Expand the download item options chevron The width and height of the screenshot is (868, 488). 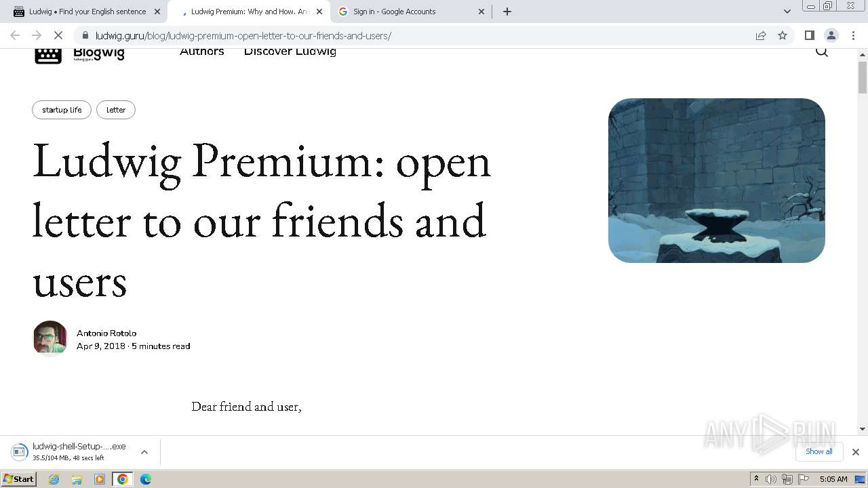(144, 452)
